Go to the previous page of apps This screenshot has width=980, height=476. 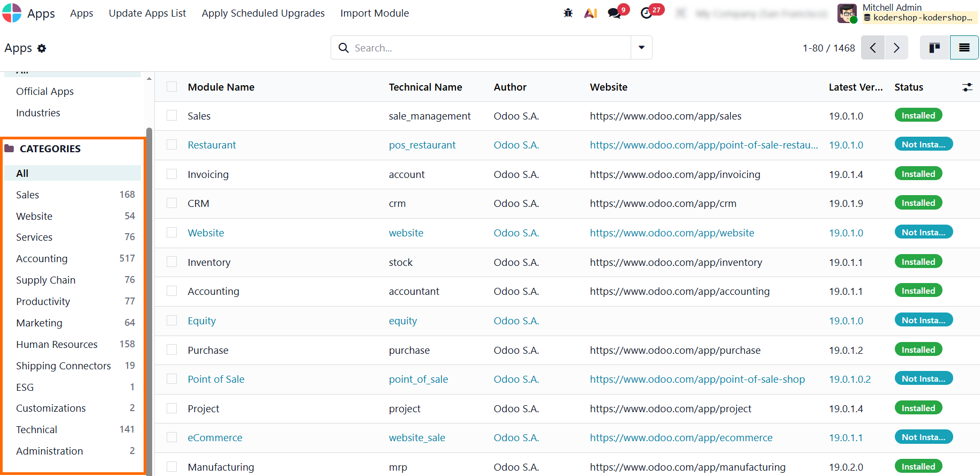pos(873,48)
